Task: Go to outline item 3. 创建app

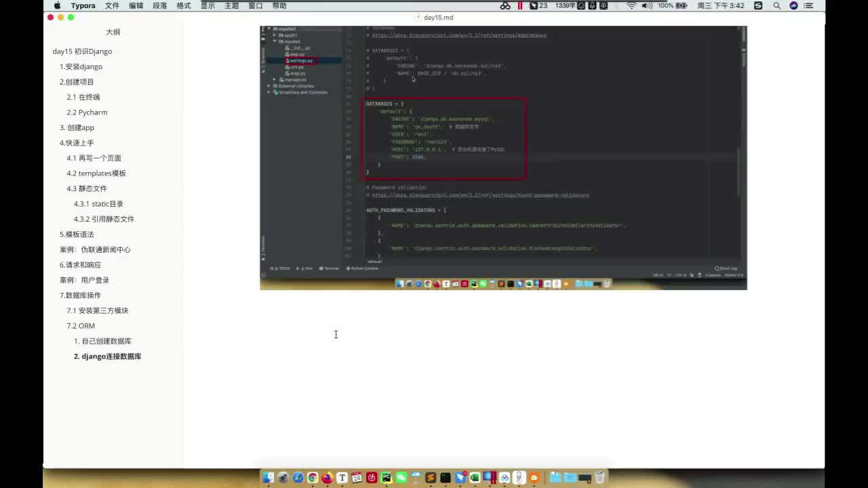Action: point(77,127)
